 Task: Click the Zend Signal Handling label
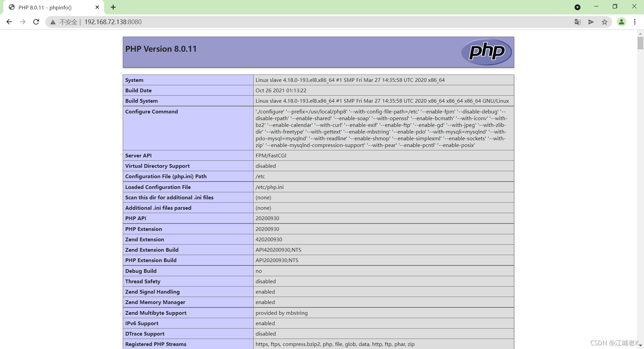coord(153,292)
